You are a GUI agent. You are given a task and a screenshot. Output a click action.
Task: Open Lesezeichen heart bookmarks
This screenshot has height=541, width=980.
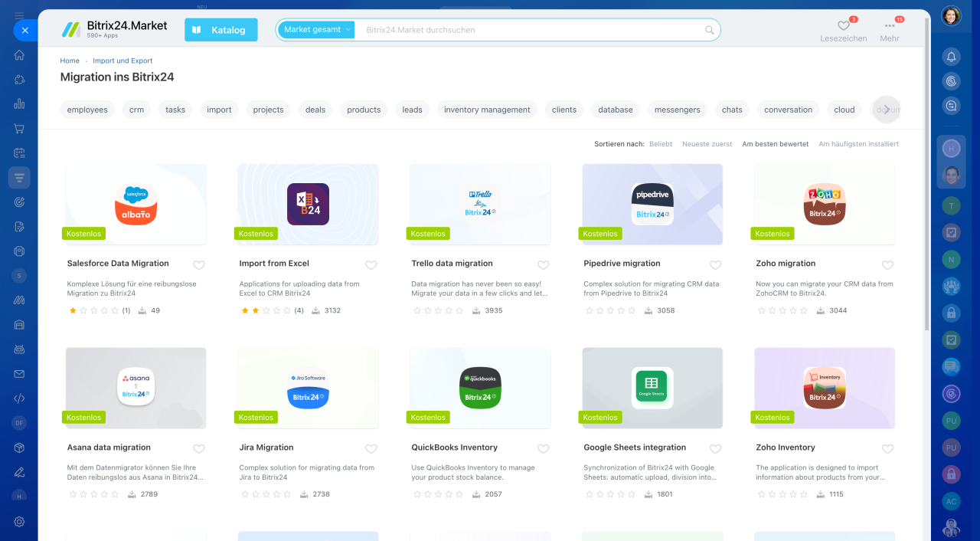(844, 30)
